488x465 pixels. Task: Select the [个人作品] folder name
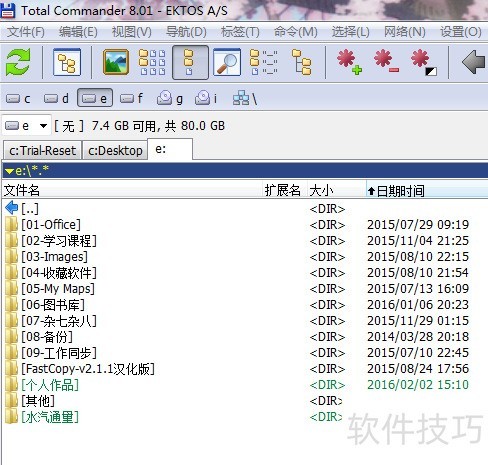[x=50, y=385]
